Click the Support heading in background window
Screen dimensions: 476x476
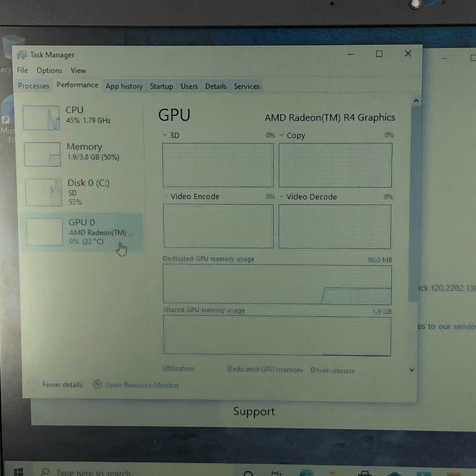pos(254,411)
